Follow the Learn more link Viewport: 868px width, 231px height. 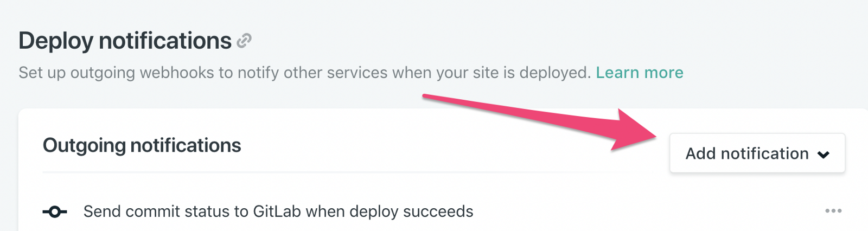click(640, 73)
